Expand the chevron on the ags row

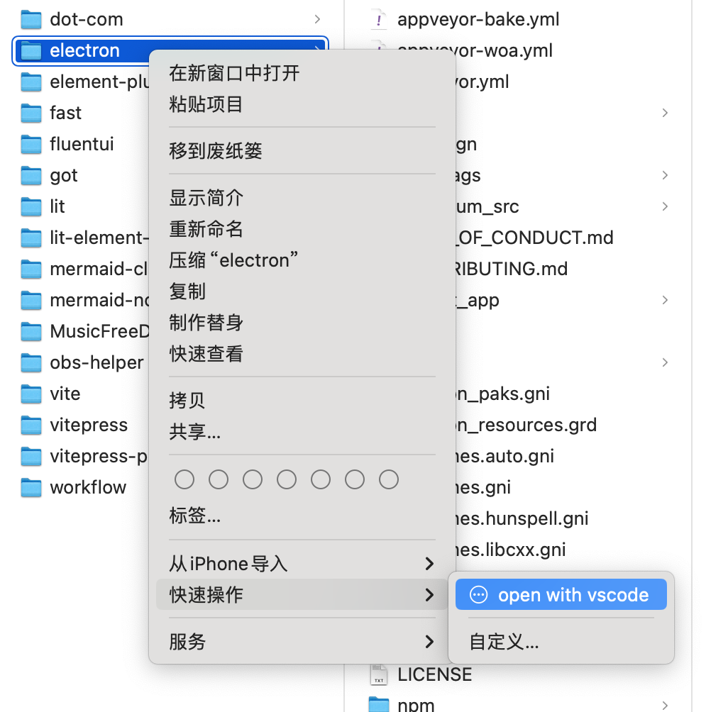coord(666,175)
